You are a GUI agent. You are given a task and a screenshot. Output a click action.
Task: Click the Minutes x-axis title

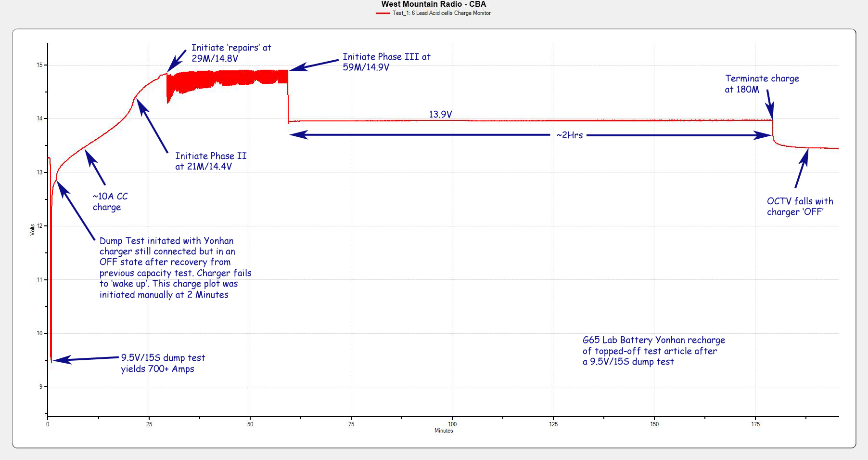[443, 431]
